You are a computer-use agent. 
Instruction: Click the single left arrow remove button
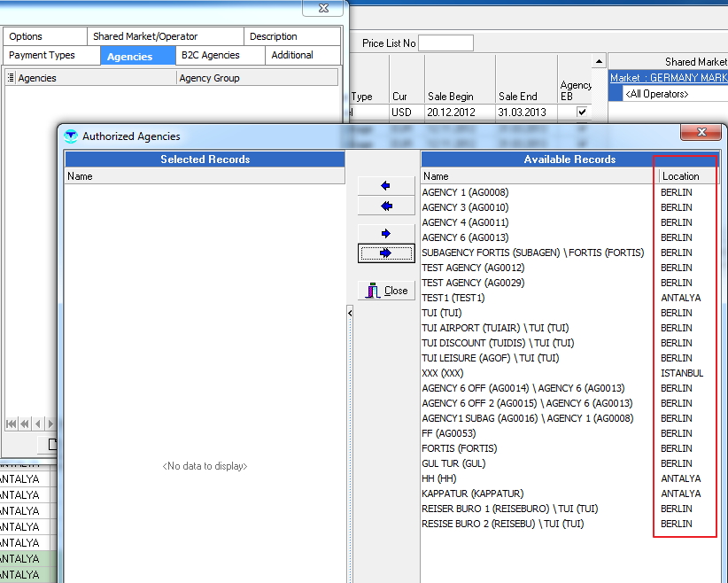click(385, 186)
